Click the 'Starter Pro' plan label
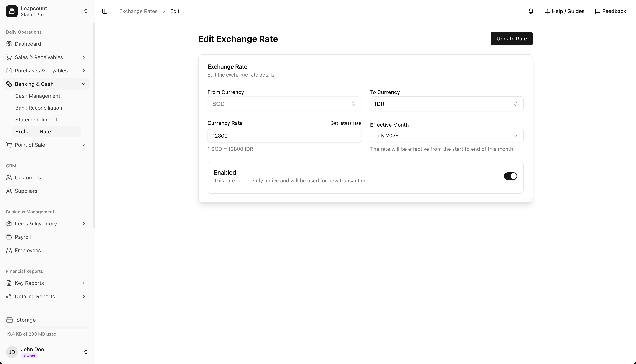This screenshot has height=364, width=636. [32, 15]
